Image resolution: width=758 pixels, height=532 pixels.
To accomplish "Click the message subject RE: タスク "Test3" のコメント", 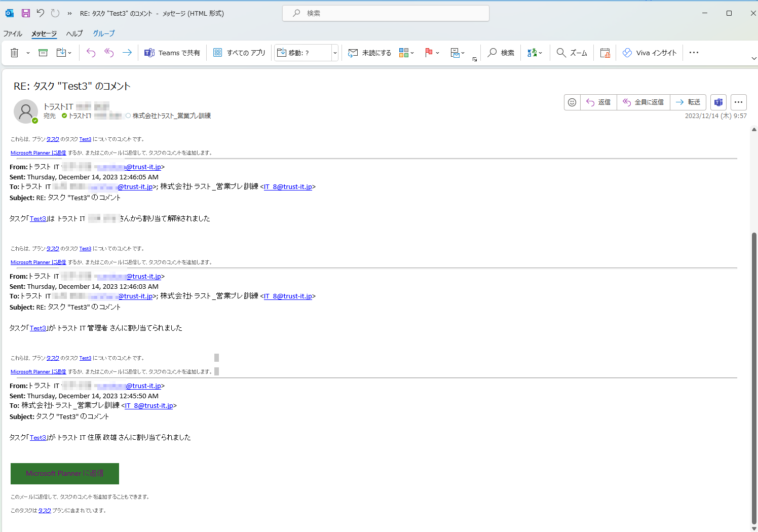I will (72, 87).
